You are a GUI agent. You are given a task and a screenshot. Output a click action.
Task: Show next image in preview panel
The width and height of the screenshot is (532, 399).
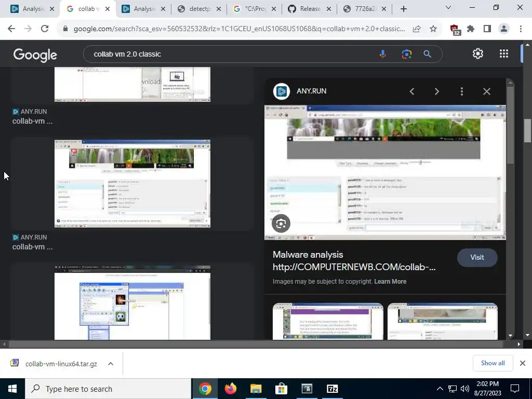pos(436,91)
